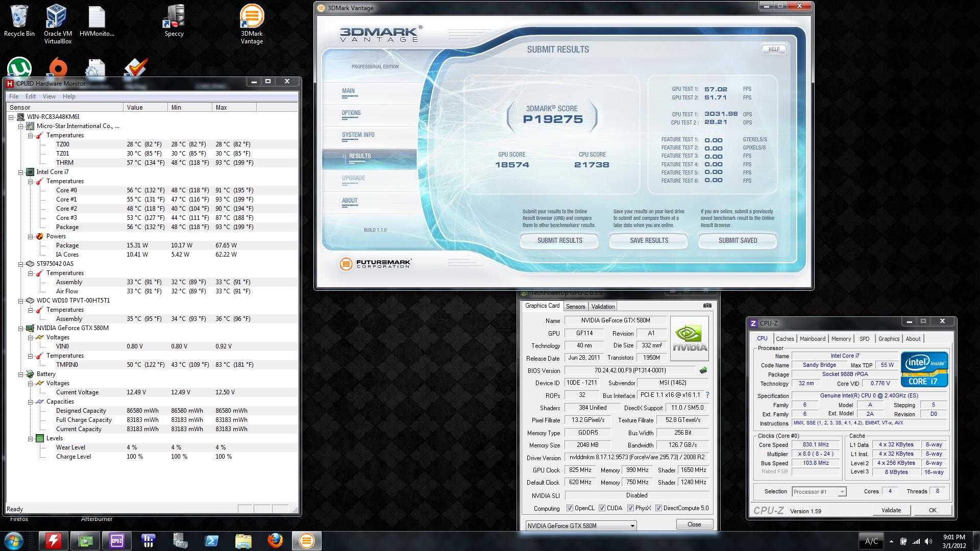This screenshot has height=551, width=980.
Task: Open HWMonitor red lightning taskbar icon
Action: (53, 541)
